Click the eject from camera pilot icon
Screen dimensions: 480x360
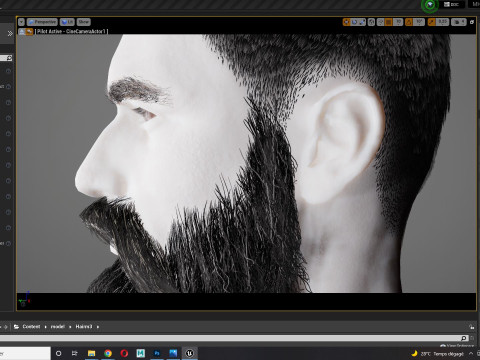(x=22, y=32)
